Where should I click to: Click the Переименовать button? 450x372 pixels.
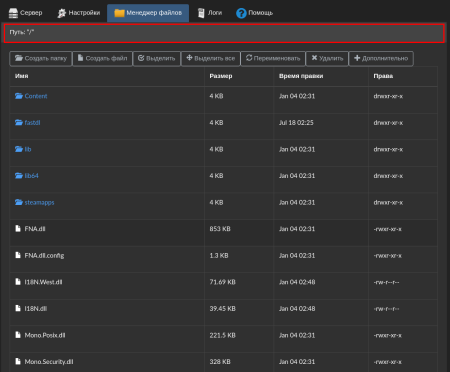273,58
